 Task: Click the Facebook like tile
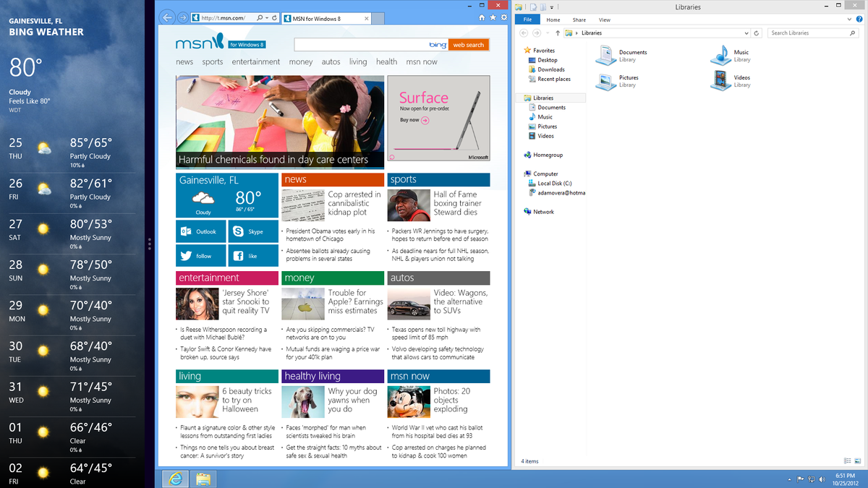point(252,255)
